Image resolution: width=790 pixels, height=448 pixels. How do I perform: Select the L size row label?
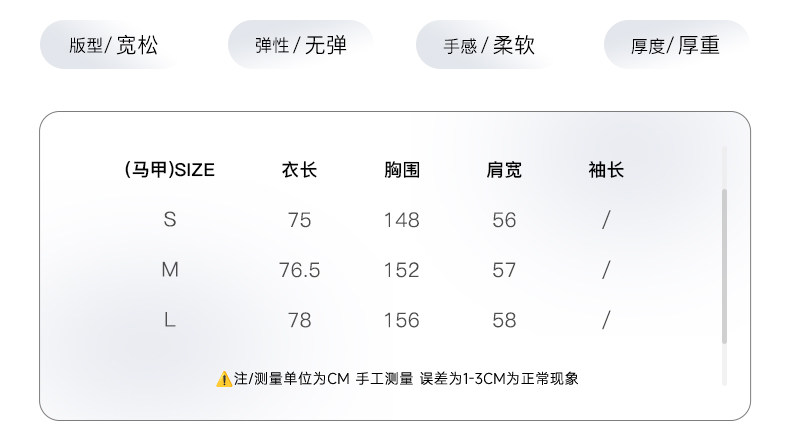point(169,320)
